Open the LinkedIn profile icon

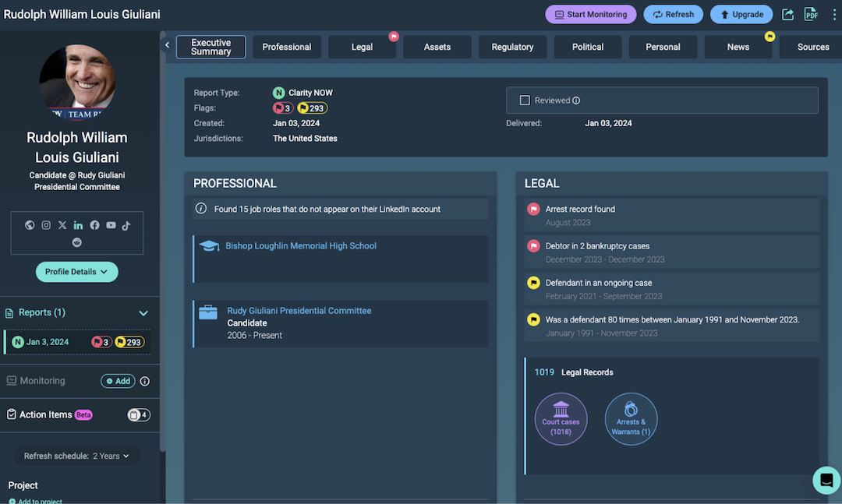click(x=78, y=225)
